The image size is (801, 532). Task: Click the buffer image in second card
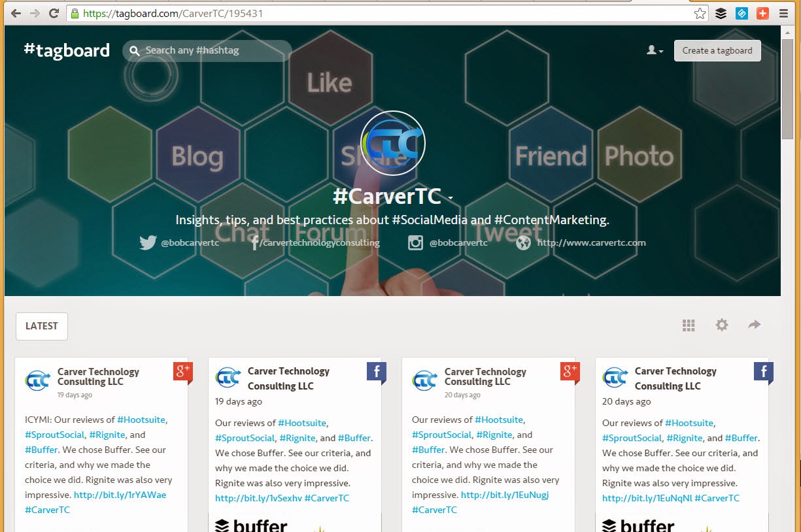pyautogui.click(x=294, y=524)
